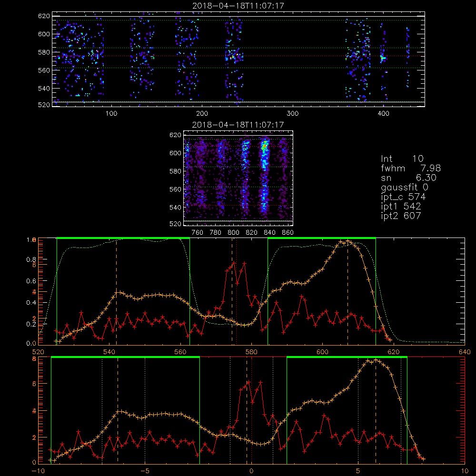
Task: Click x-axis label 100 on top plot
Action: tap(111, 114)
